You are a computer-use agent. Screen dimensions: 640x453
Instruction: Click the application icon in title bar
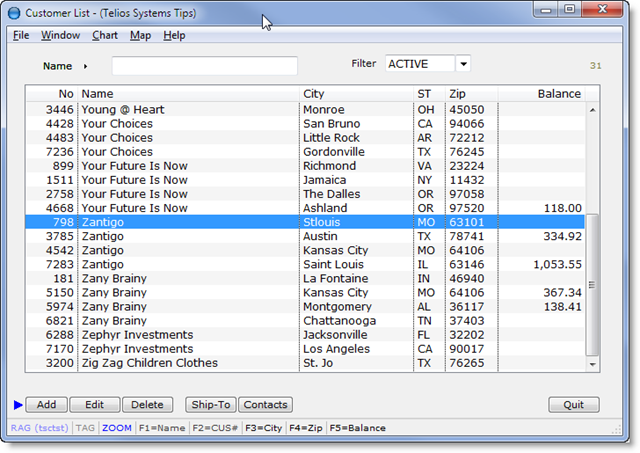15,13
